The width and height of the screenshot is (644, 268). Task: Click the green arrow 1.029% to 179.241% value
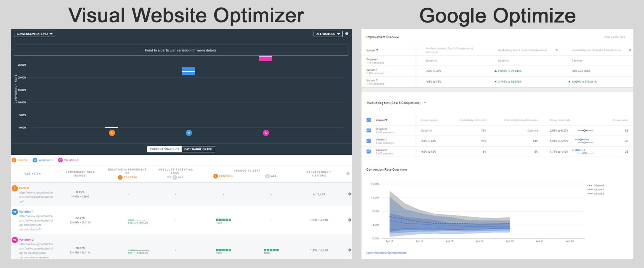point(582,82)
